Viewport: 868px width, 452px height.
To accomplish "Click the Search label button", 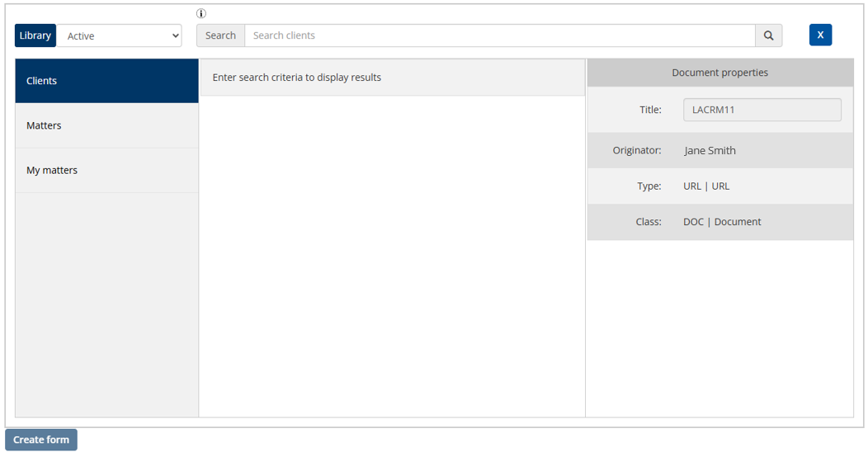I will pos(220,35).
